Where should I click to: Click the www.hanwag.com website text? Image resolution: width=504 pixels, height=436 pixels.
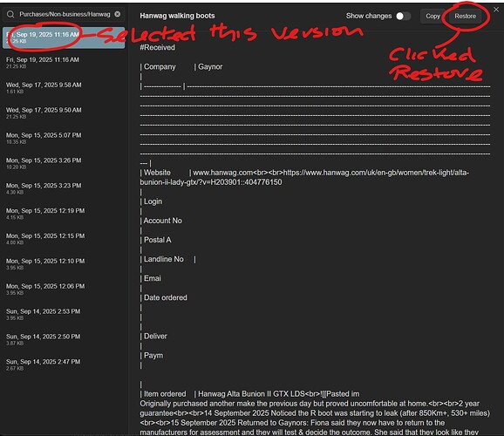(x=223, y=173)
